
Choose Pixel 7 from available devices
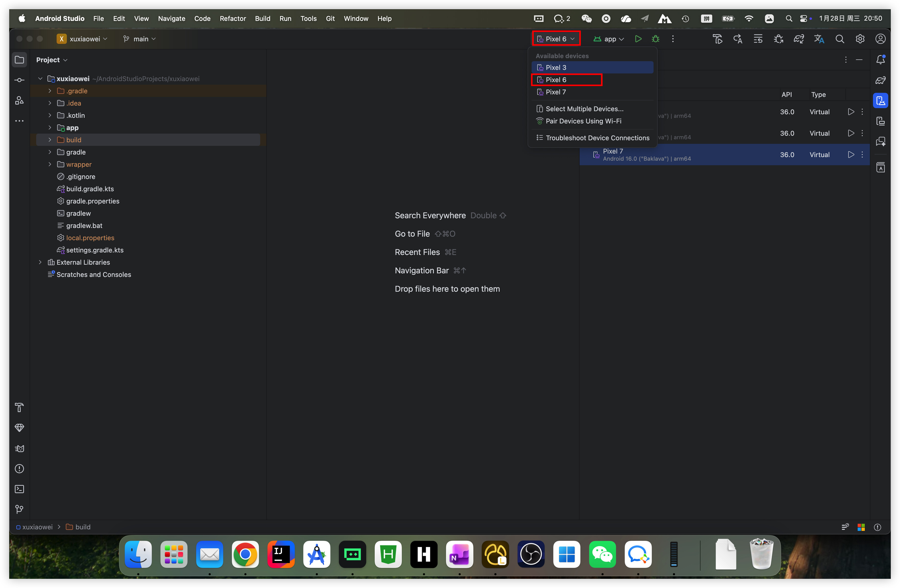coord(556,92)
